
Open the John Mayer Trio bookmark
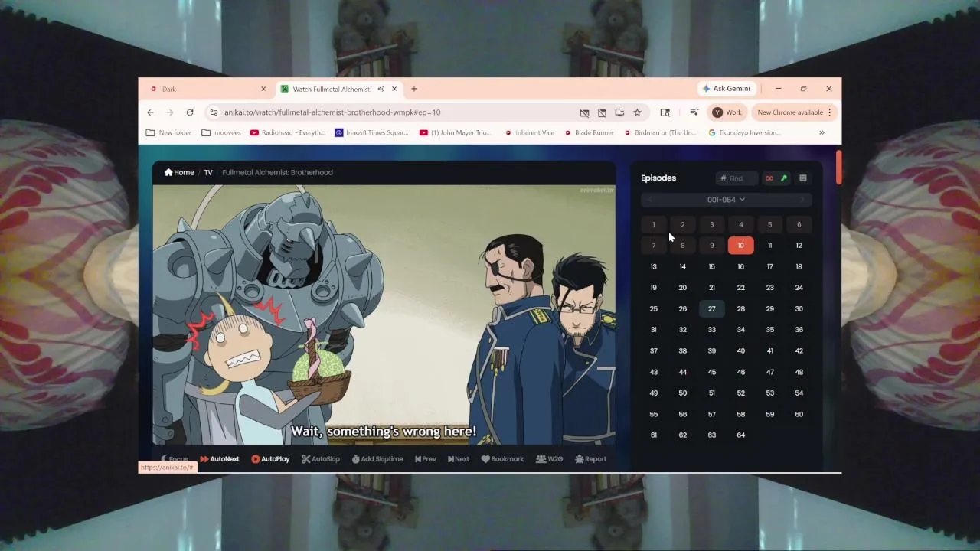point(455,132)
